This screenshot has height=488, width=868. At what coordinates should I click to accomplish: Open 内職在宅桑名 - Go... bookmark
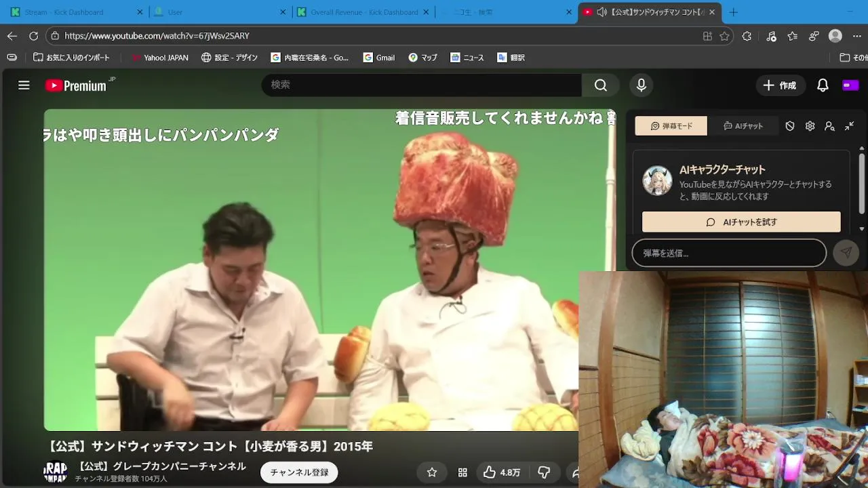point(309,58)
